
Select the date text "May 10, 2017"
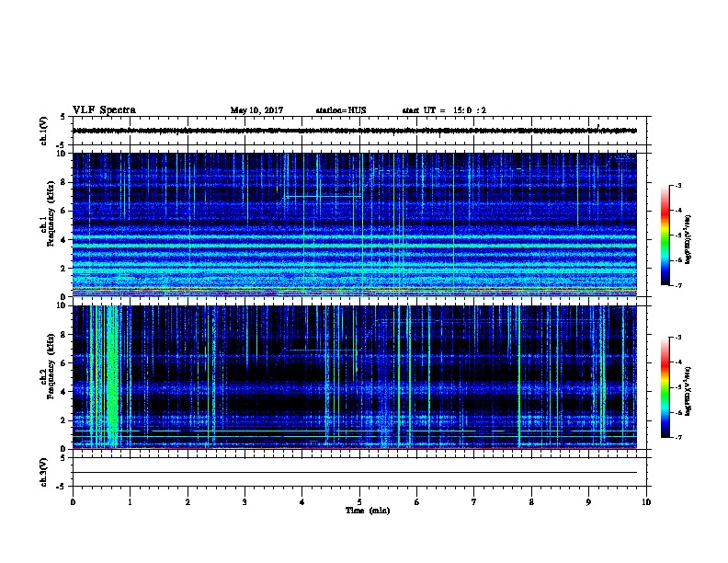[256, 110]
